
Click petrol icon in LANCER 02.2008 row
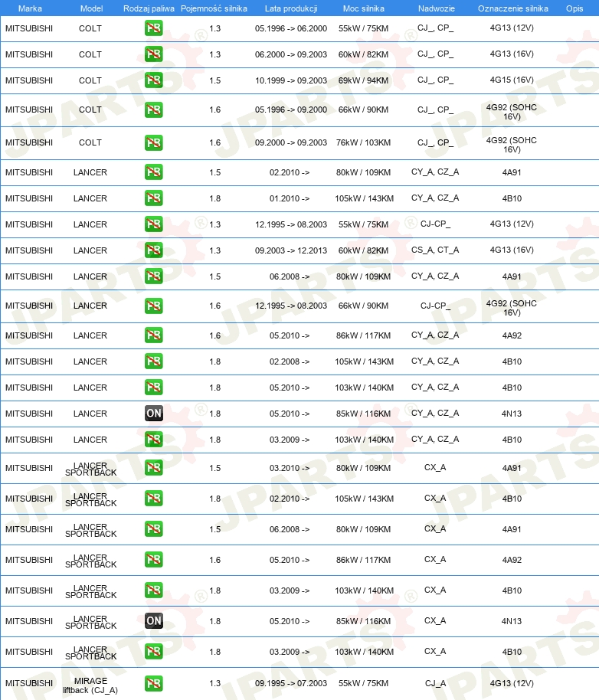pyautogui.click(x=153, y=361)
